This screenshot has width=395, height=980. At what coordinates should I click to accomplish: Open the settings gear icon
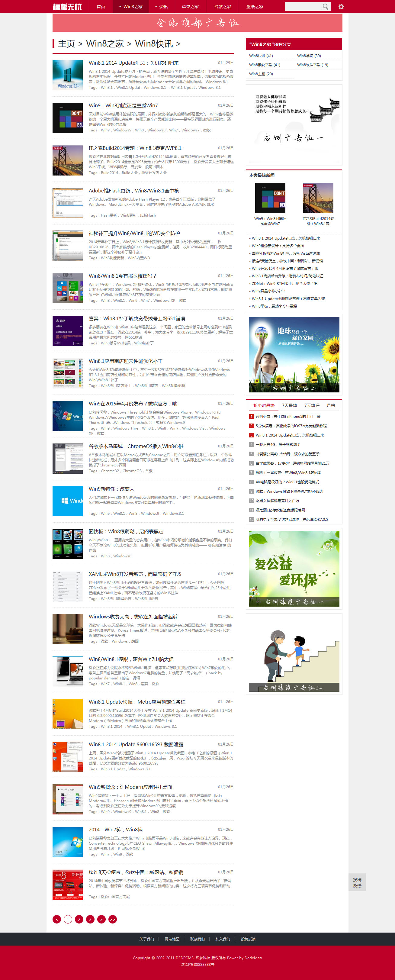click(341, 6)
